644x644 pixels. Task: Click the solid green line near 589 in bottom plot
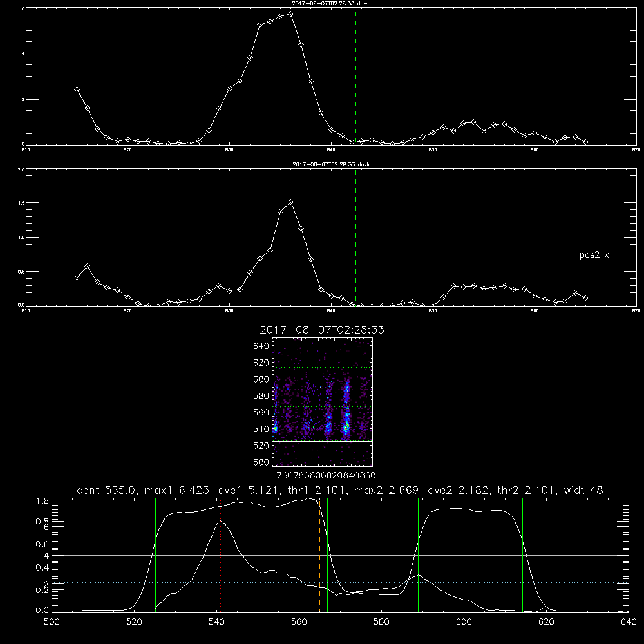pos(418,555)
